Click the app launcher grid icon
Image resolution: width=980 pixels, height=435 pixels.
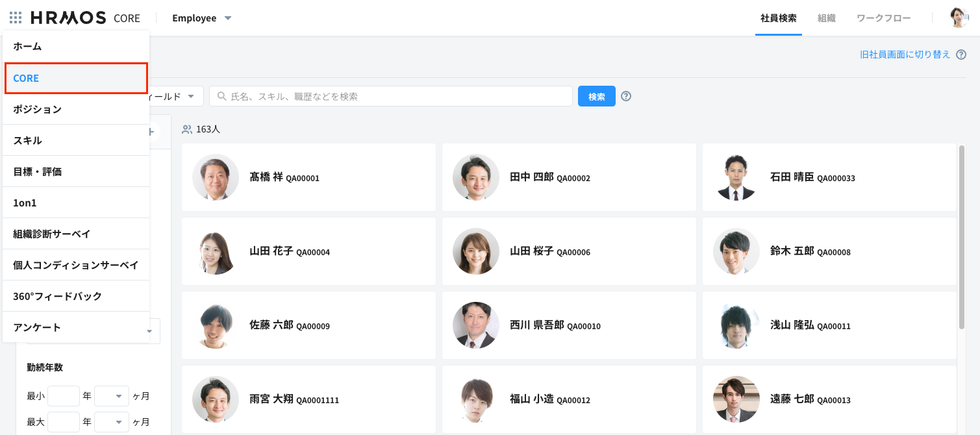coord(16,18)
